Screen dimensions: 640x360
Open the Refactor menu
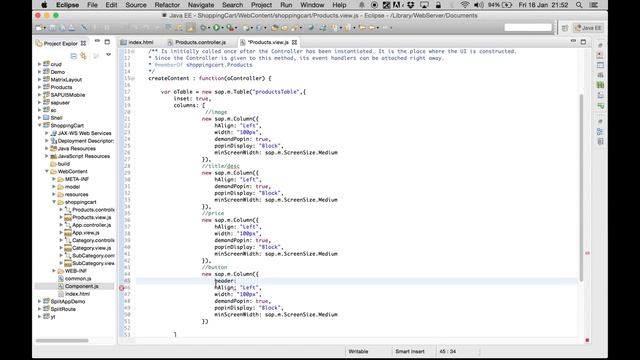tap(167, 5)
